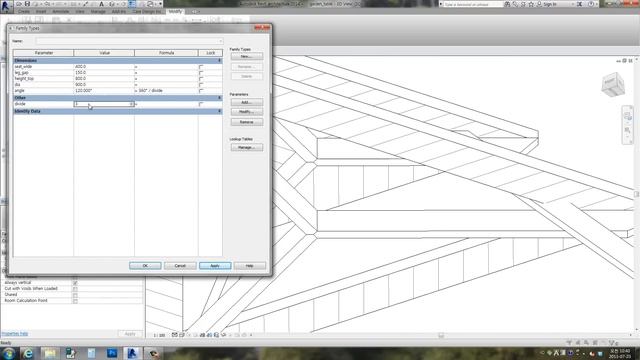Click the Apply button in Family Types
Viewport: 640px width, 360px height.
(215, 266)
